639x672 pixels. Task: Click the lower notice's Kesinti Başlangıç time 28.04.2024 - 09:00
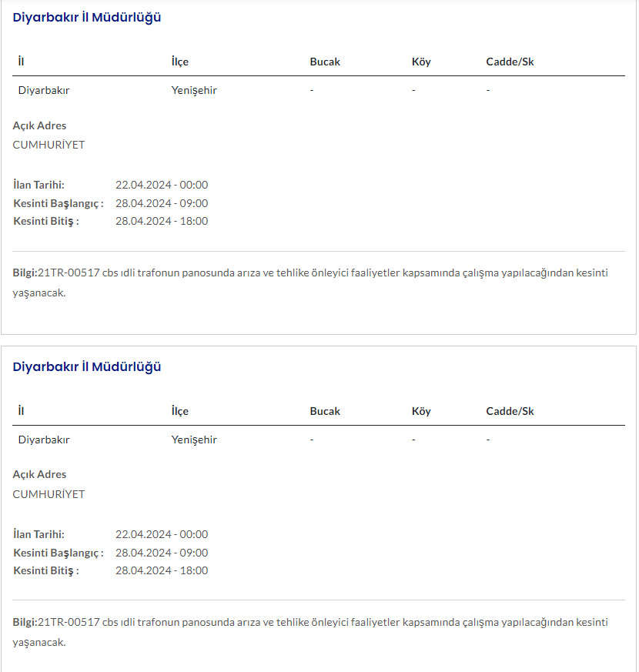click(x=162, y=553)
